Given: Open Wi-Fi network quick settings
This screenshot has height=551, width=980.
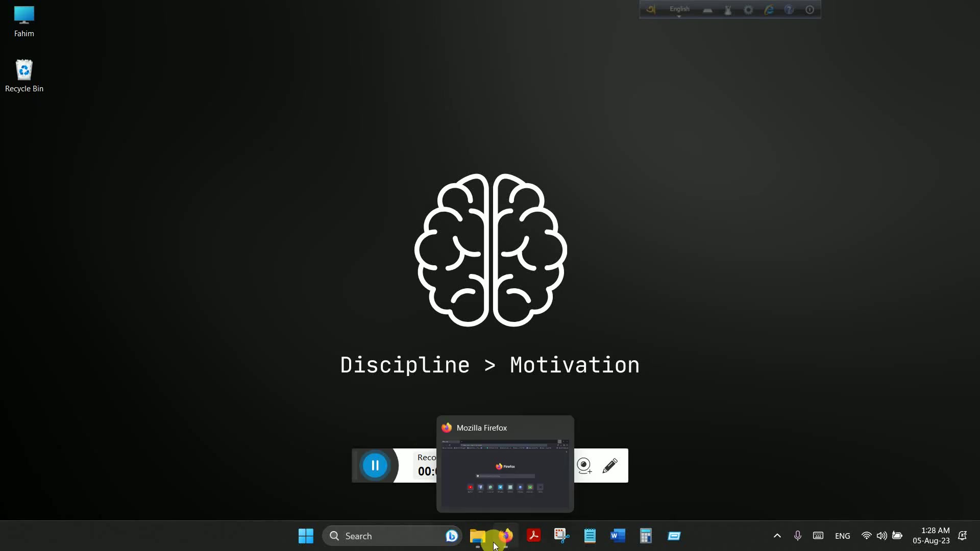Looking at the screenshot, I should point(867,536).
